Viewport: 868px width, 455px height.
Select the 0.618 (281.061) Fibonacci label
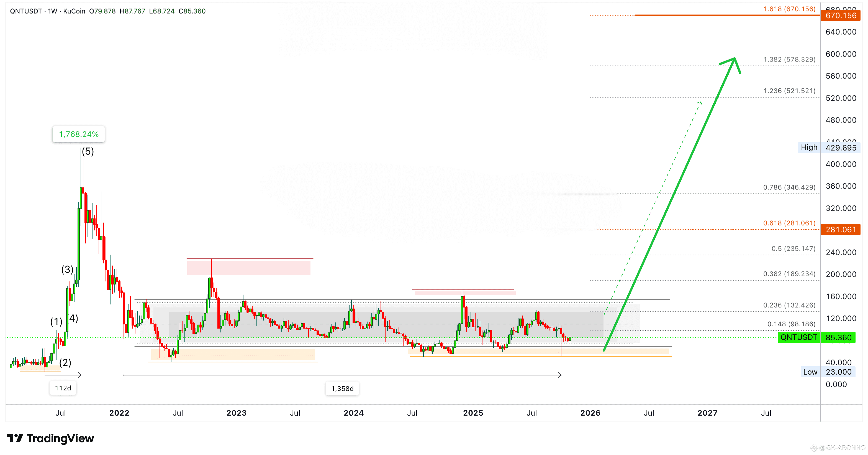pyautogui.click(x=789, y=223)
